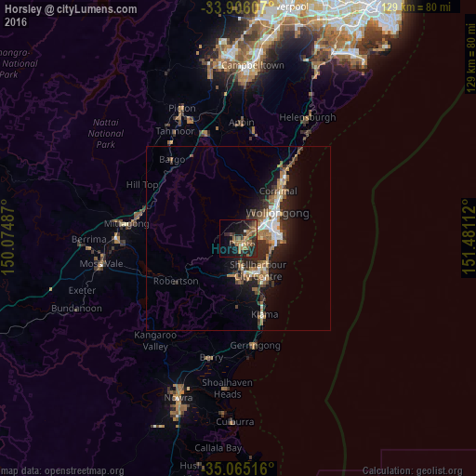Click the Mittagong town label
The image size is (476, 476).
tap(126, 224)
